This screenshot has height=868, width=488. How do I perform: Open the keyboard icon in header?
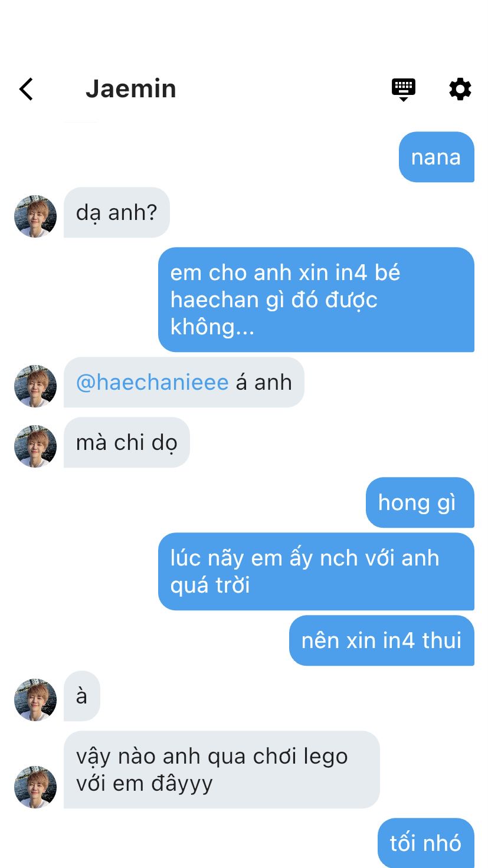tap(404, 90)
